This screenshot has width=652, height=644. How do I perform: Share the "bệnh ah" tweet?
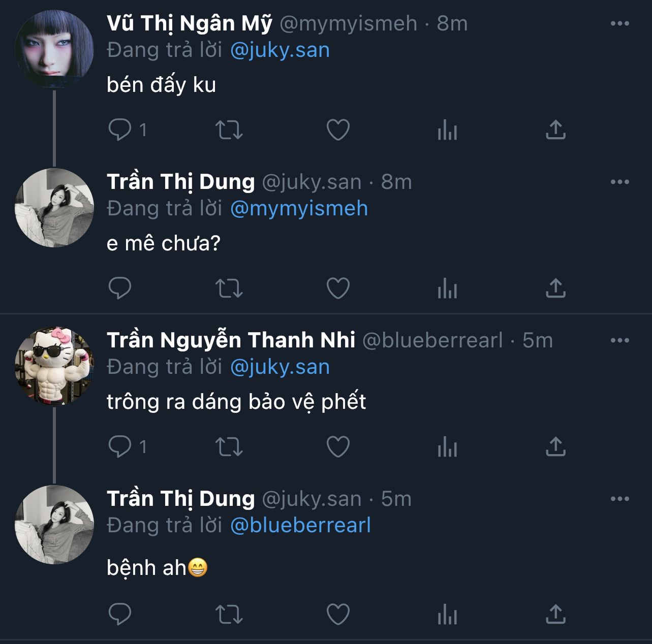[555, 615]
